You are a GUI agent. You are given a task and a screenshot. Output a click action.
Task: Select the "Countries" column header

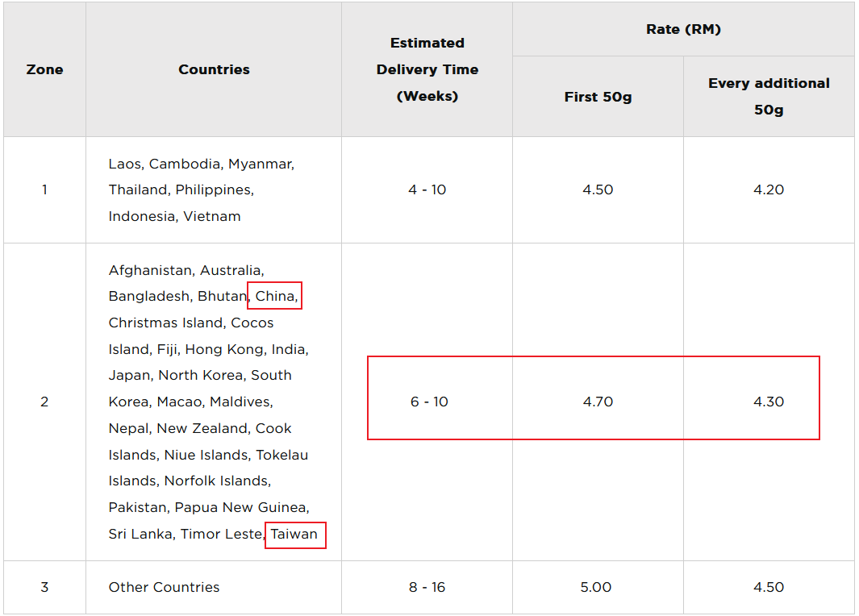(214, 69)
